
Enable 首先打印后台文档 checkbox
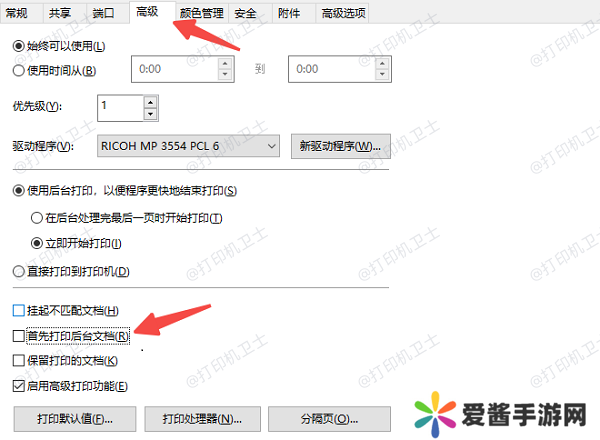pyautogui.click(x=18, y=336)
